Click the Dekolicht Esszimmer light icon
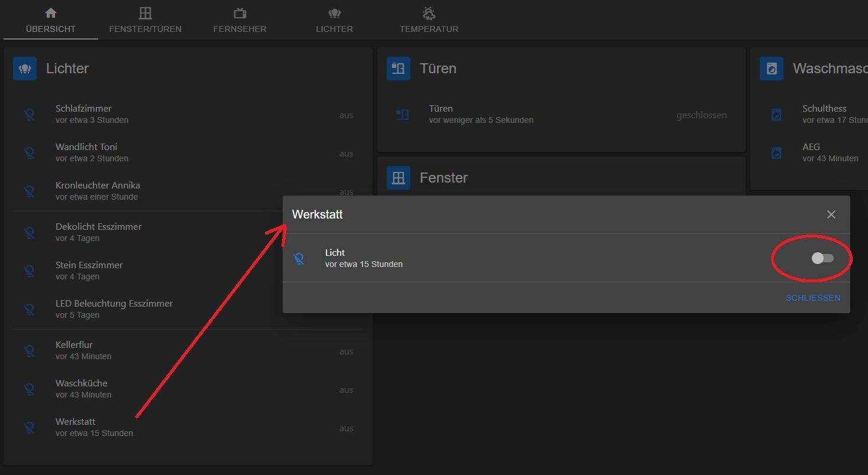The width and height of the screenshot is (868, 475). tap(29, 233)
